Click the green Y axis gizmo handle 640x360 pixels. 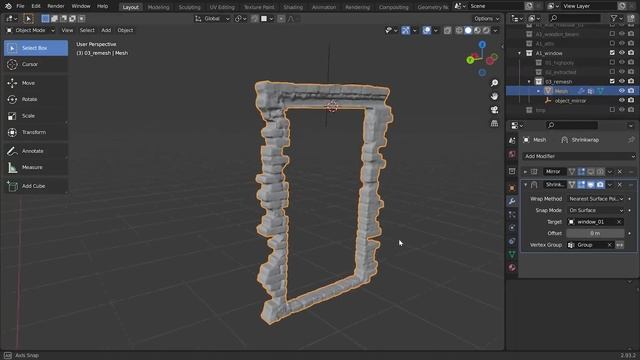[x=470, y=60]
